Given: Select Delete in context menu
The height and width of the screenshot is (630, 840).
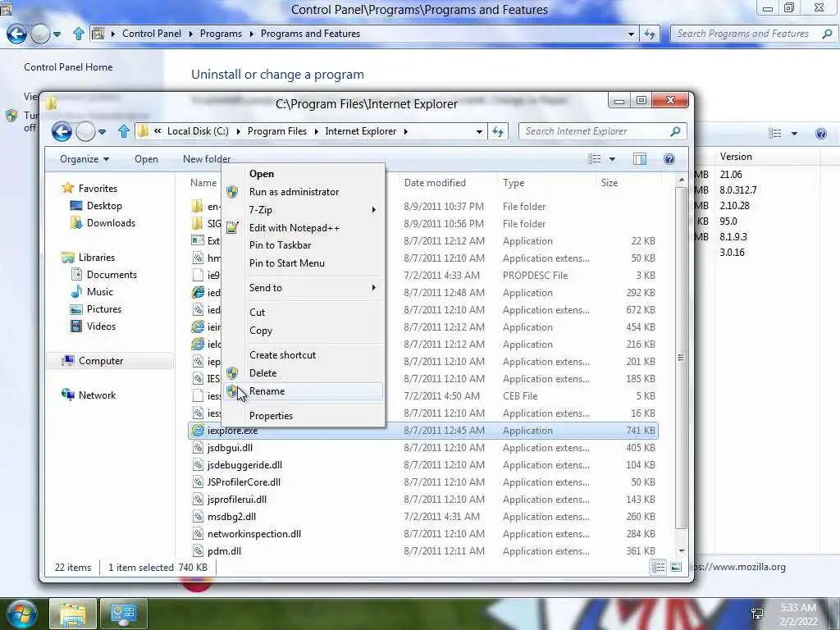Looking at the screenshot, I should point(304,373).
